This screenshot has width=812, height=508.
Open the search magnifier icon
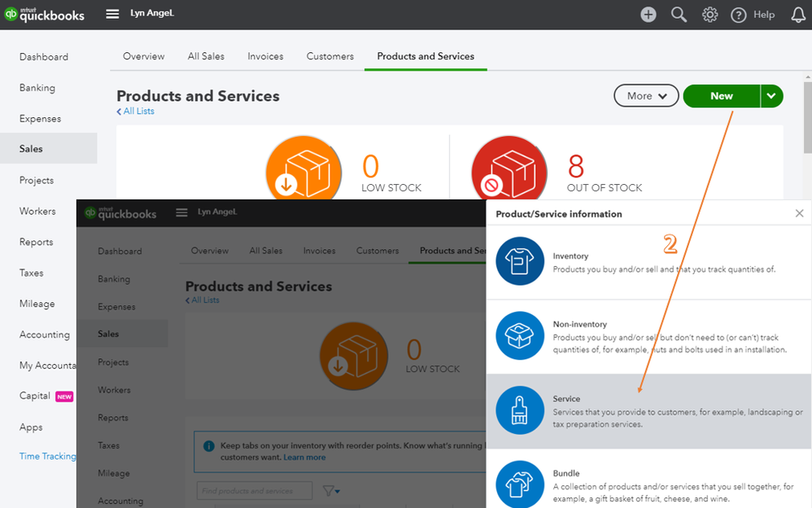click(x=679, y=15)
